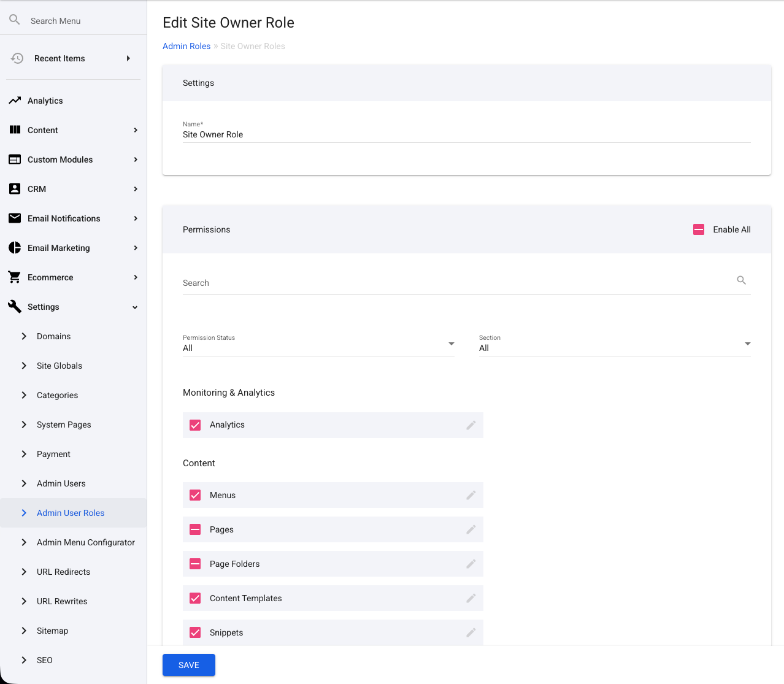
Task: Click the Analytics icon in the sidebar
Action: (14, 100)
